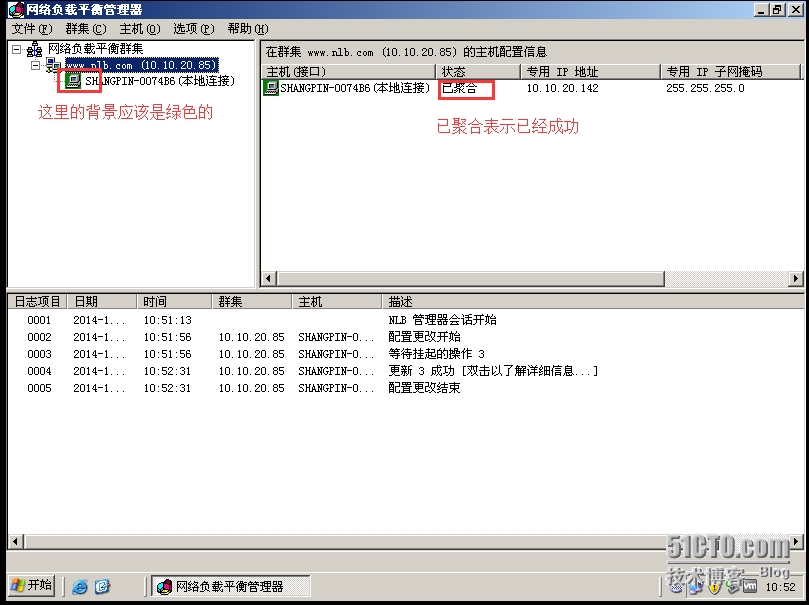Image resolution: width=809 pixels, height=605 pixels.
Task: Click log text 等待挂起的操作 3
Action: click(436, 354)
